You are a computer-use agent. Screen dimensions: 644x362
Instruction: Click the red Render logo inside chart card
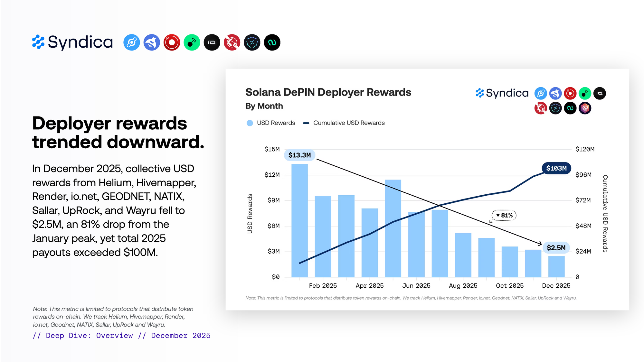click(x=570, y=93)
